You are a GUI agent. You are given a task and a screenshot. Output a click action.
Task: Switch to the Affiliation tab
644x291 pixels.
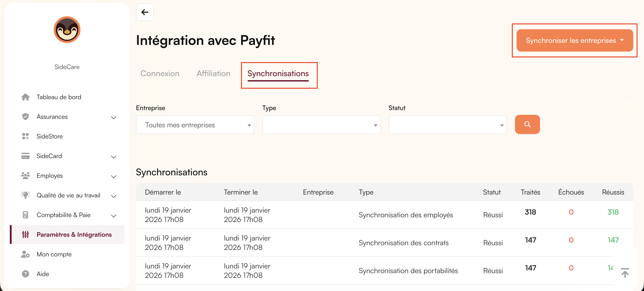[x=213, y=73]
